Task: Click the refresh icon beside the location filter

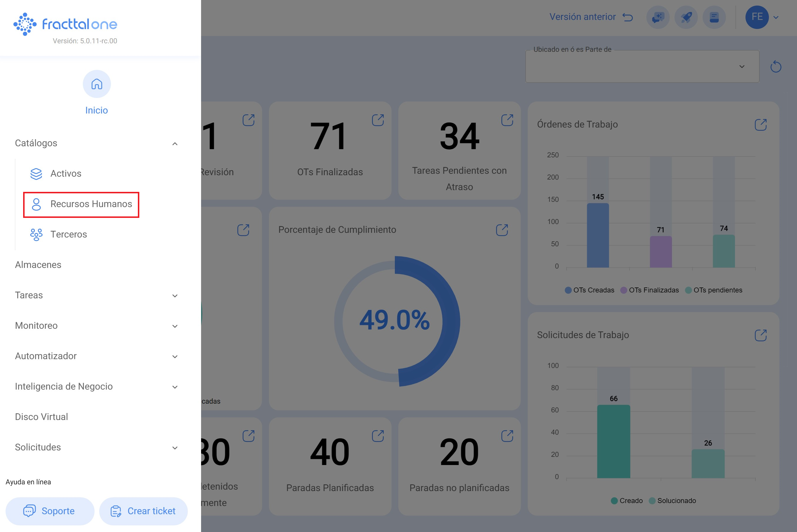Action: coord(776,66)
